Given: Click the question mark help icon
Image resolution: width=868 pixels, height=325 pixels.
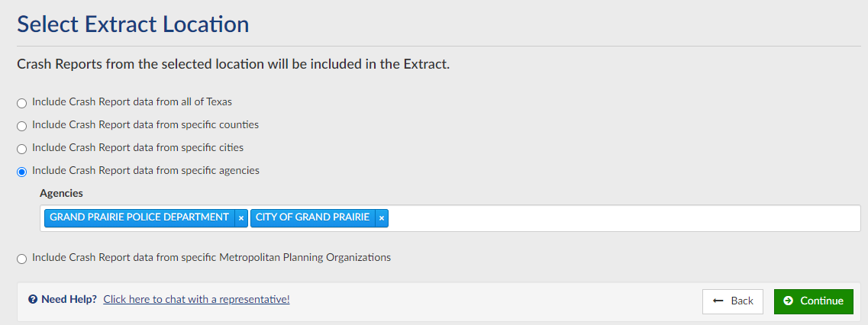Looking at the screenshot, I should point(33,300).
